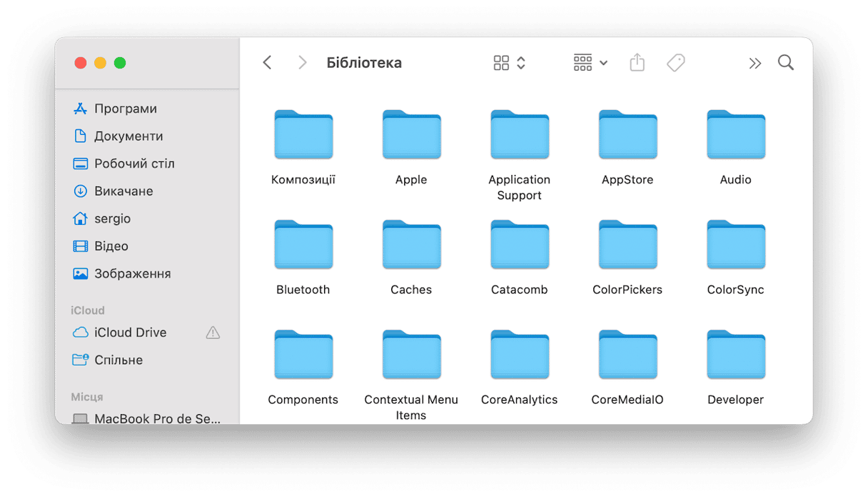Select the Components folder icon
This screenshot has height=497, width=868.
point(303,354)
